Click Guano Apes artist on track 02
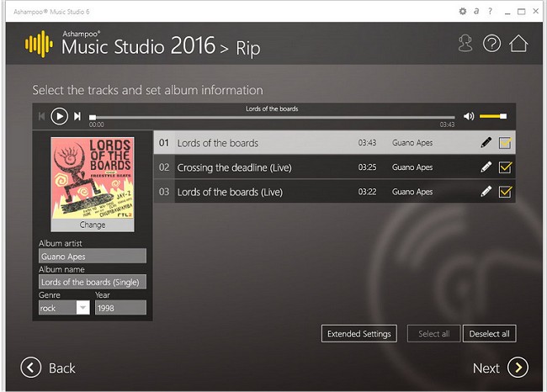Screen dimensions: 547x392 click(x=412, y=167)
